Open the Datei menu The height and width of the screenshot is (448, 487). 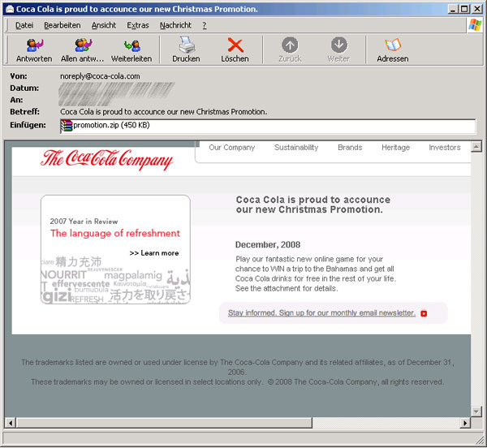pos(24,25)
